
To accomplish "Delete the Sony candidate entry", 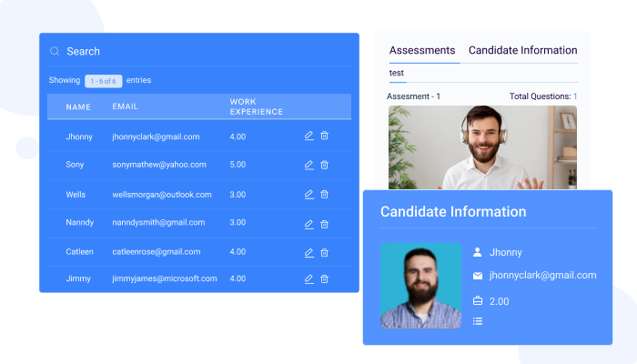I will coord(324,165).
